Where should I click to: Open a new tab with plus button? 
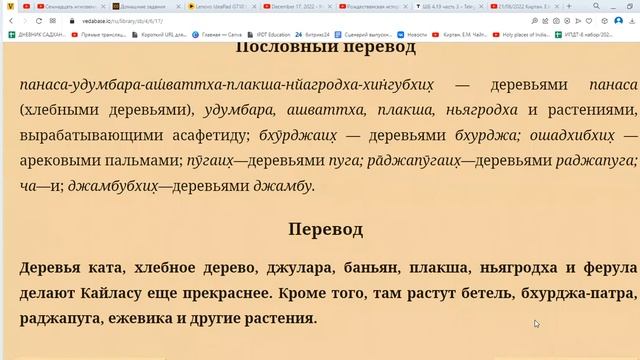(x=569, y=6)
